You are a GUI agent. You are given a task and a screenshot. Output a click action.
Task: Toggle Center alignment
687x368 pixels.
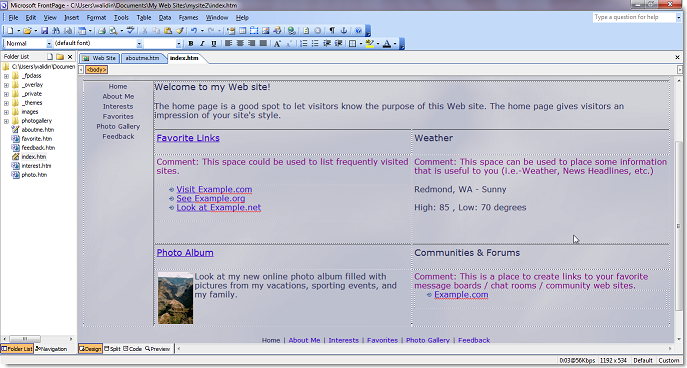[x=240, y=43]
